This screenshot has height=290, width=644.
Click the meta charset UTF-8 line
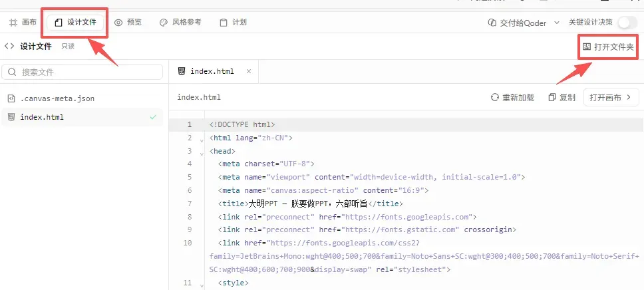pos(266,164)
